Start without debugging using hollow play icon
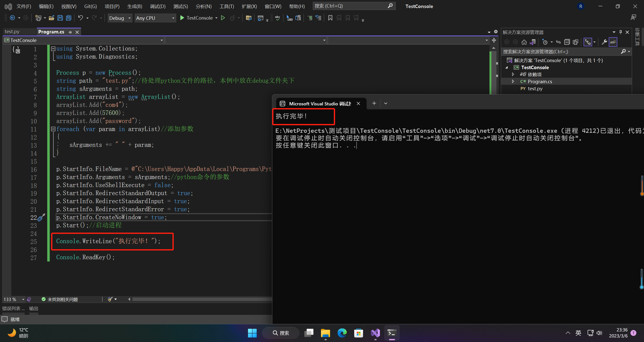 coord(223,18)
